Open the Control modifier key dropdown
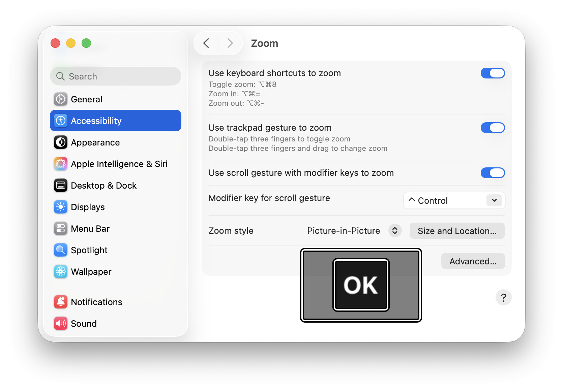 (x=454, y=201)
